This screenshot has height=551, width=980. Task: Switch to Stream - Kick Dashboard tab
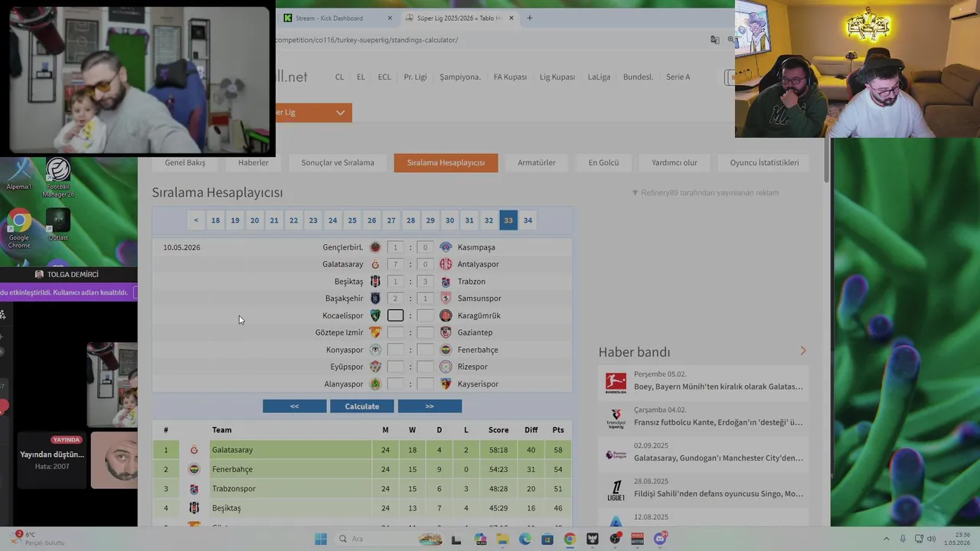335,18
